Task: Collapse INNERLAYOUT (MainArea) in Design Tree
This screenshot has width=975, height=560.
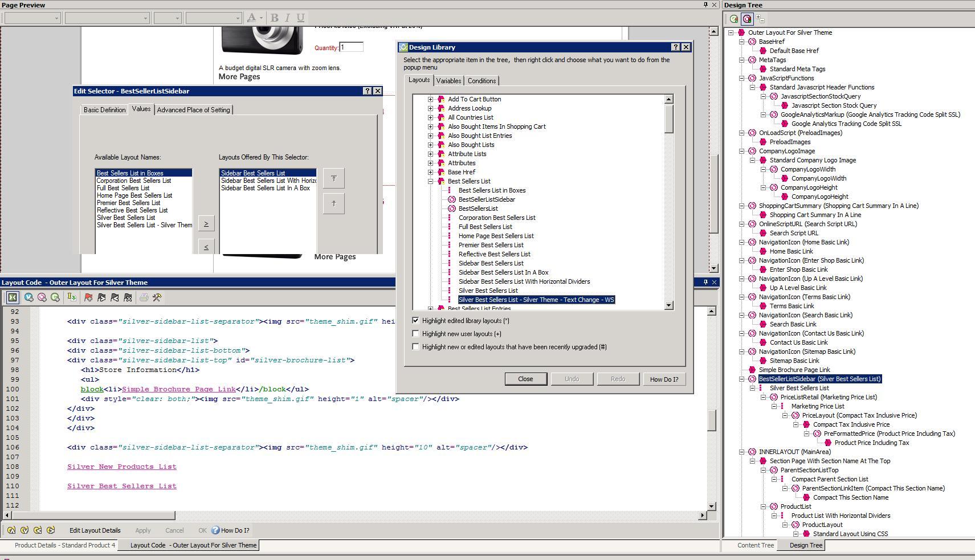Action: (742, 452)
